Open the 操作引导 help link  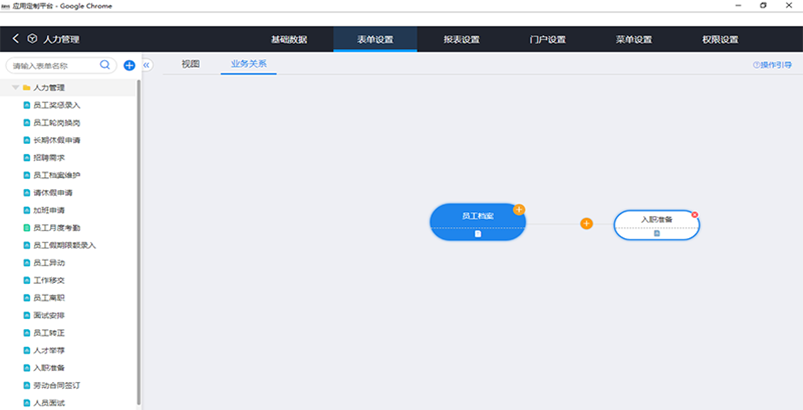coord(772,65)
